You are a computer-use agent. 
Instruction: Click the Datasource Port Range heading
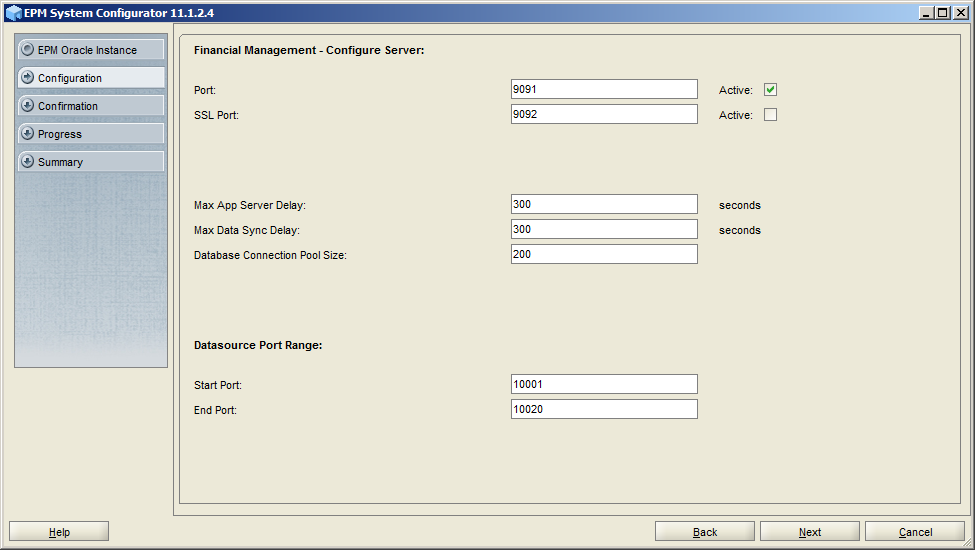[258, 345]
